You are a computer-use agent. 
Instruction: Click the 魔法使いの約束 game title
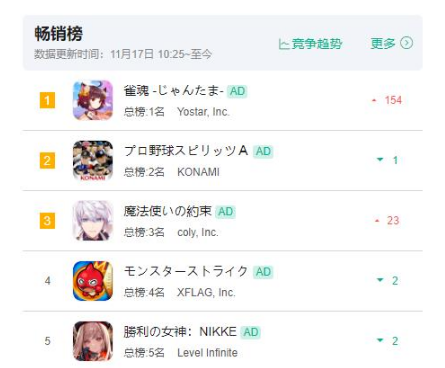click(168, 211)
